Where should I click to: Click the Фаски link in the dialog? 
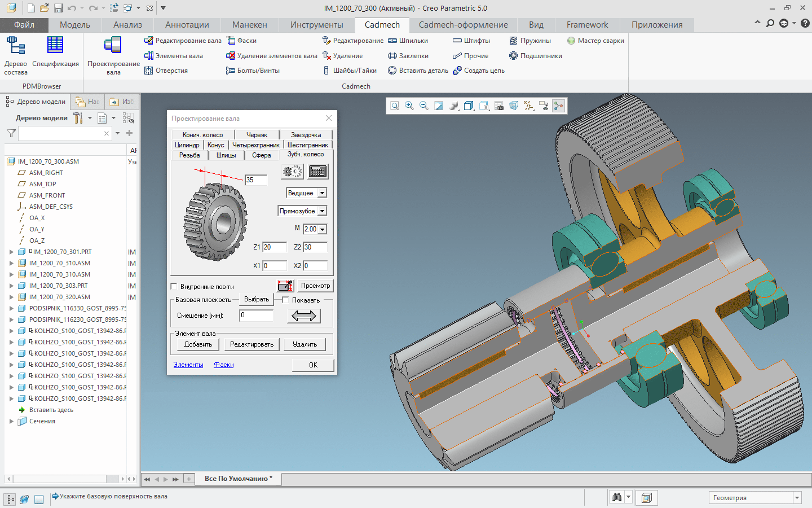tap(224, 365)
